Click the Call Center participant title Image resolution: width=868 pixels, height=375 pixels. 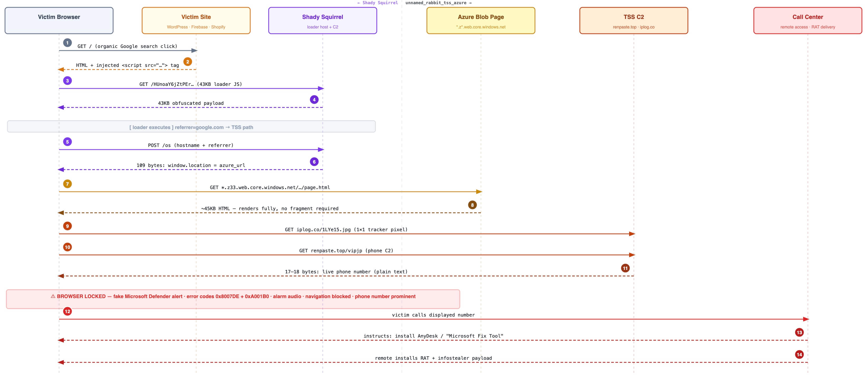(x=808, y=17)
